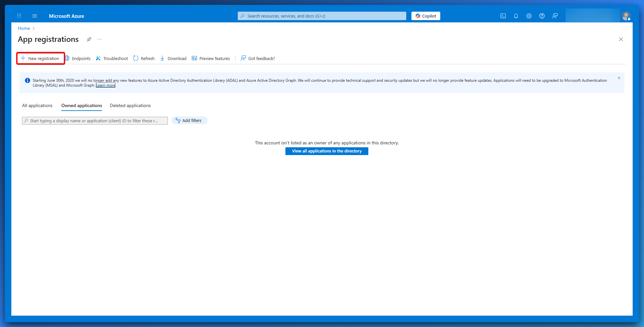Viewport: 644px width, 327px height.
Task: Click the 'This account isn't listed' message
Action: tap(327, 143)
